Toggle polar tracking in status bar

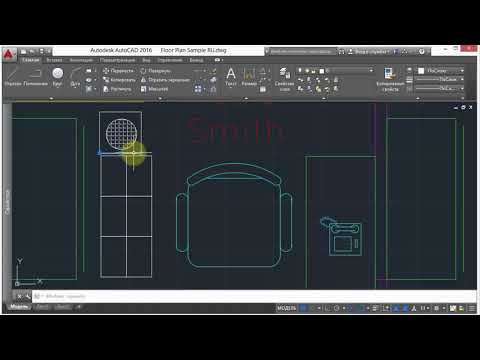(x=337, y=308)
